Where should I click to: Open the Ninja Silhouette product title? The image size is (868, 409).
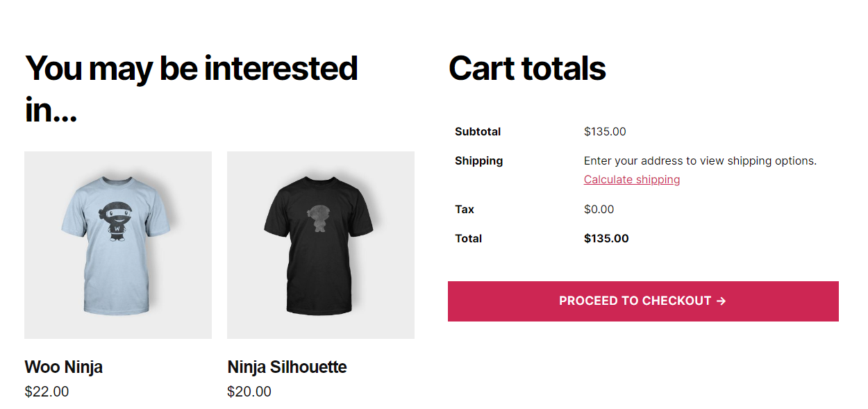287,367
